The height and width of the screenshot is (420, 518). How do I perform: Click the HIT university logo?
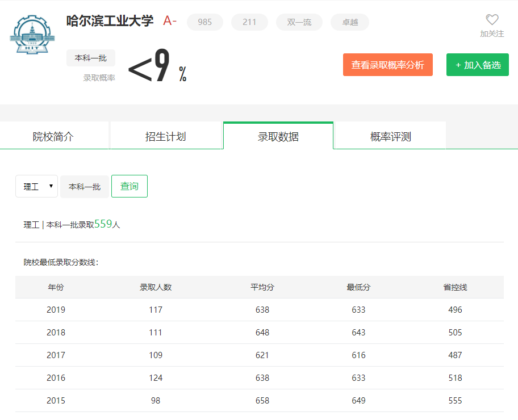pos(32,35)
